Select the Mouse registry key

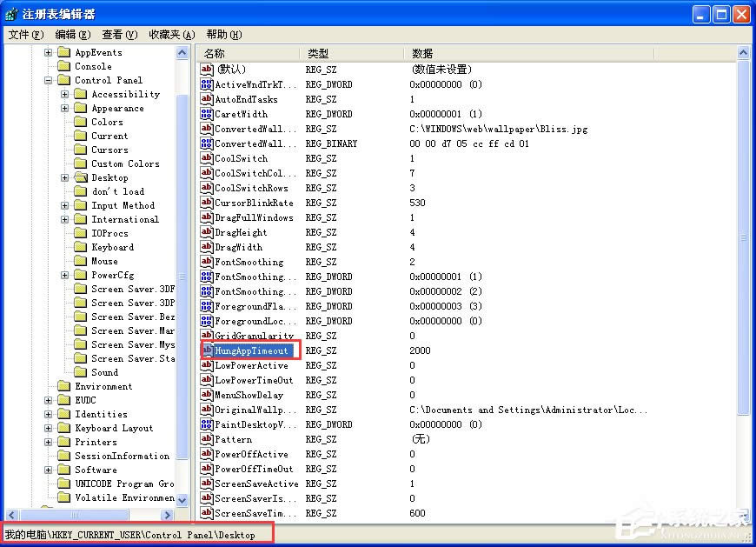pyautogui.click(x=104, y=261)
